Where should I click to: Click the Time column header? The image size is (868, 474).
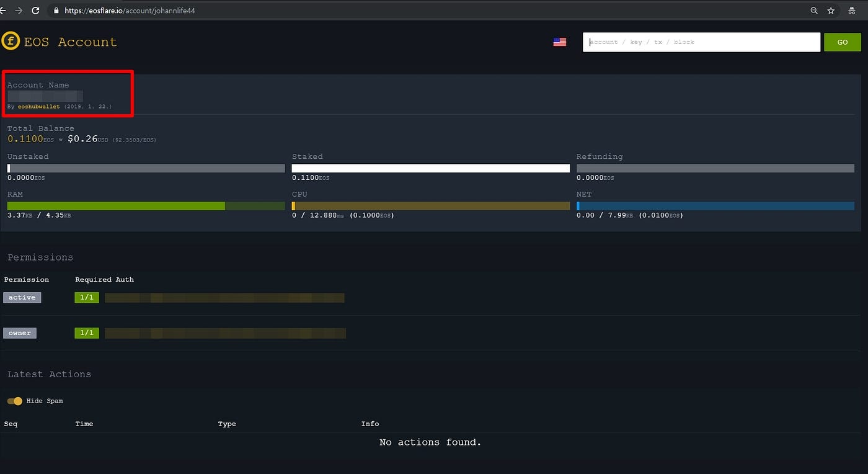tap(84, 424)
